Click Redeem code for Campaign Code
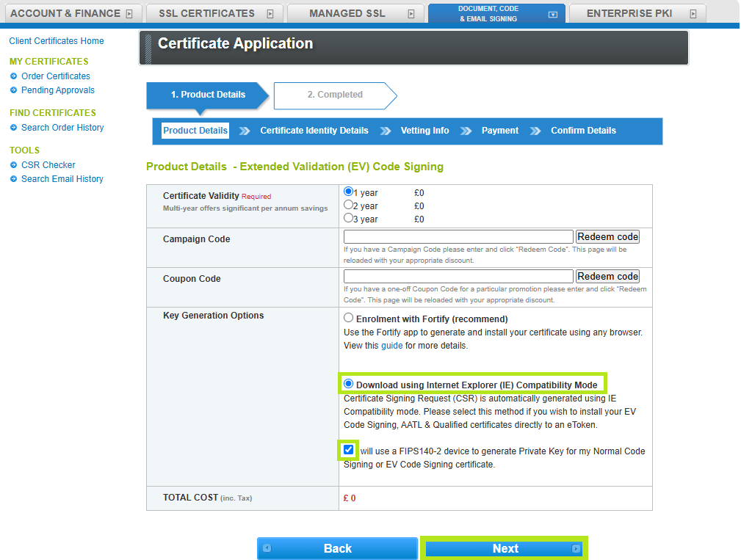 point(607,237)
